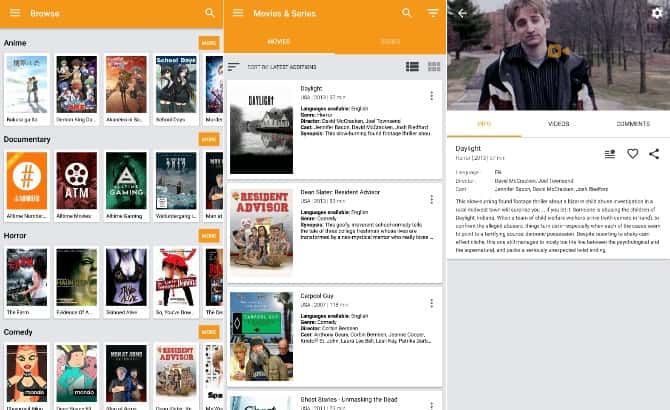The height and width of the screenshot is (410, 670).
Task: Tap the search icon in Movies & Series
Action: [407, 13]
